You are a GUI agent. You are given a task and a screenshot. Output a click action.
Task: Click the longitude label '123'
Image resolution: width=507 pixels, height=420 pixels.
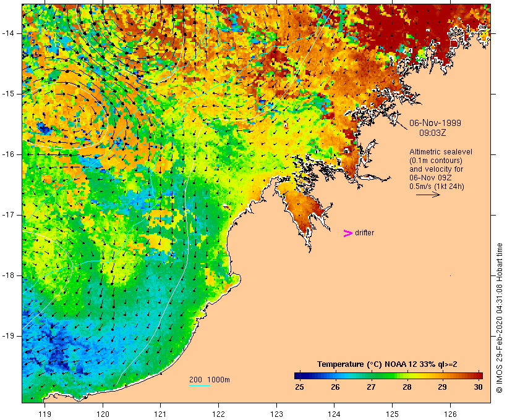[x=276, y=414]
